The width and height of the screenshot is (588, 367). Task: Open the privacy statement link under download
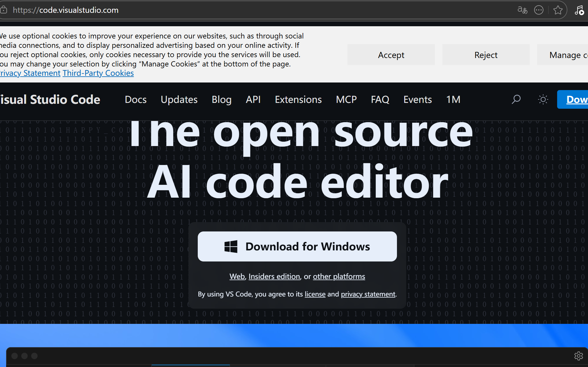point(368,294)
